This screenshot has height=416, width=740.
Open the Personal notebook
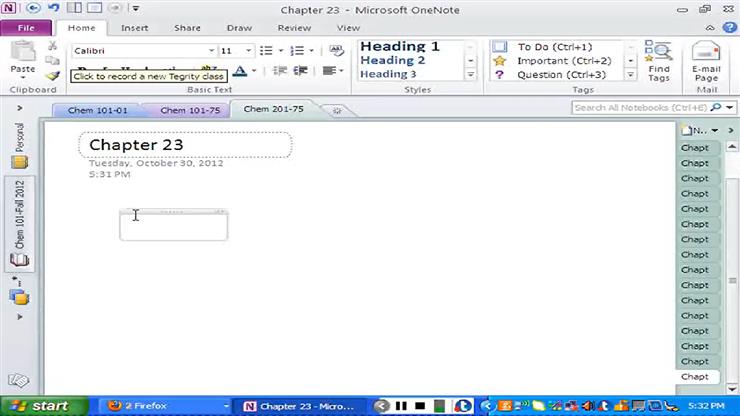coord(19,145)
